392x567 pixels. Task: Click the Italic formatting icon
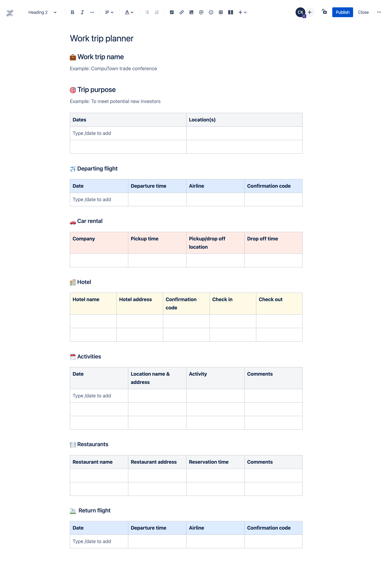(x=82, y=12)
